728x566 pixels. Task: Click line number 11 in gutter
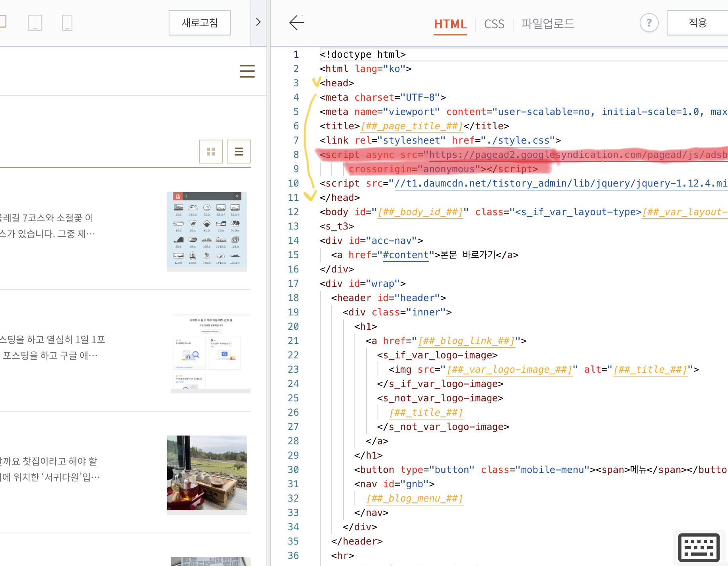pyautogui.click(x=293, y=198)
